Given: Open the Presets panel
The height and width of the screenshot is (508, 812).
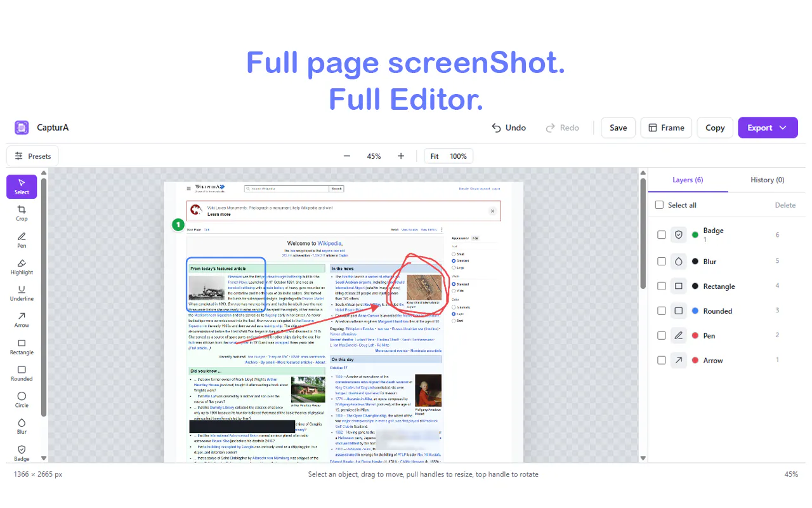Looking at the screenshot, I should point(32,156).
